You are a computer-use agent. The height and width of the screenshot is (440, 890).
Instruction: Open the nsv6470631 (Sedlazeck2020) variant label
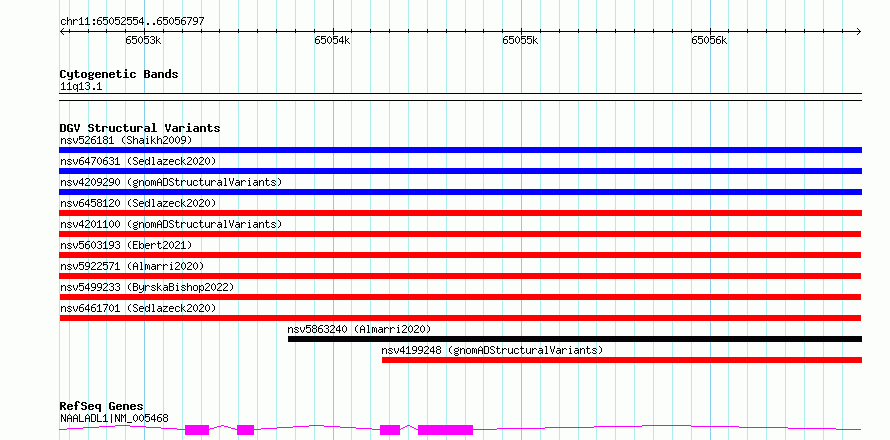click(x=138, y=161)
